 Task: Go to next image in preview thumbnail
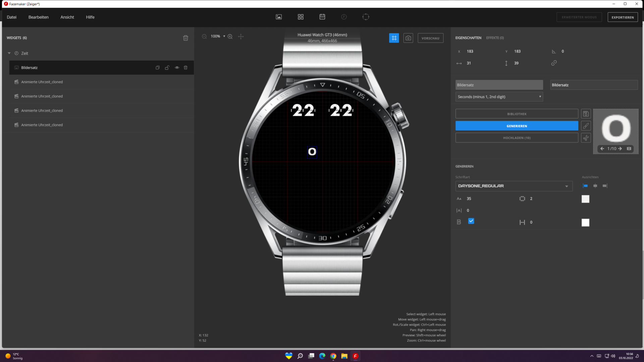click(x=620, y=148)
